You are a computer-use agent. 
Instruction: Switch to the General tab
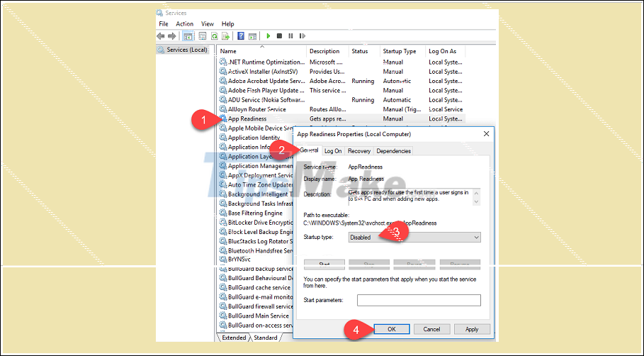click(310, 150)
